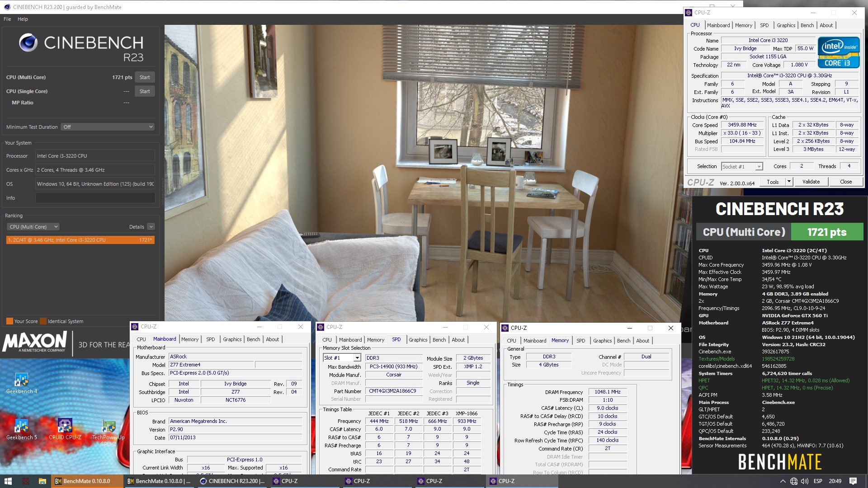This screenshot has width=868, height=488.
Task: Click Max Bandwidth PC3-14900 value
Action: click(393, 367)
